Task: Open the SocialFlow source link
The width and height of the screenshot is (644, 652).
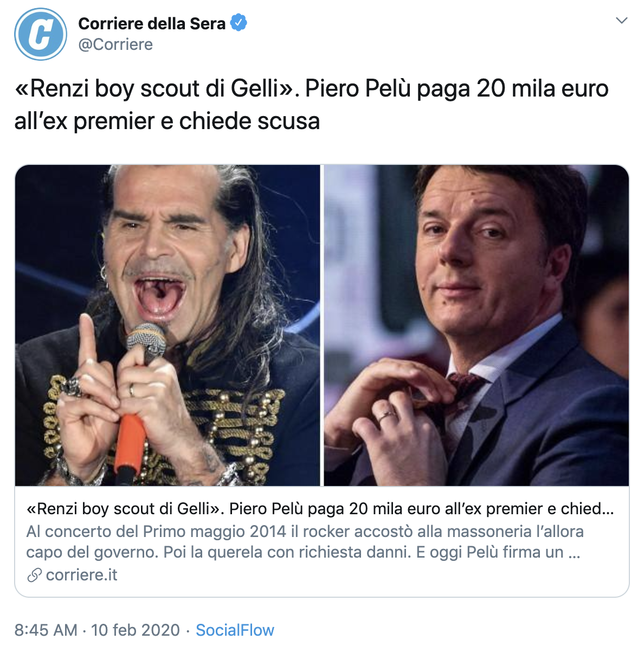Action: [x=235, y=630]
